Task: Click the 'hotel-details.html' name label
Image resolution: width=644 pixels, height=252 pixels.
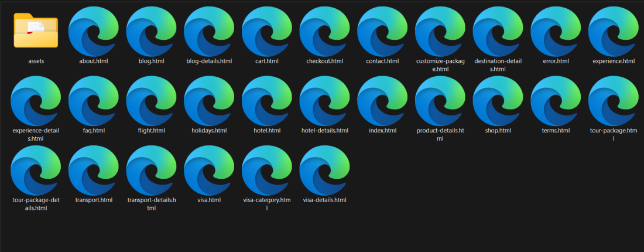Action: pos(325,131)
